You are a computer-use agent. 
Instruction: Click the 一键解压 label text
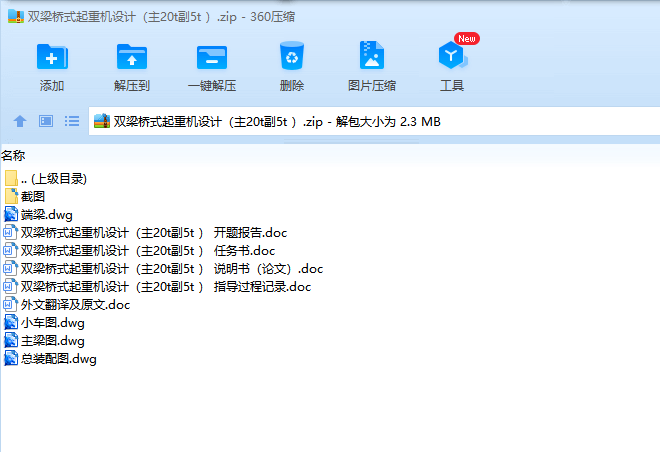coord(212,86)
